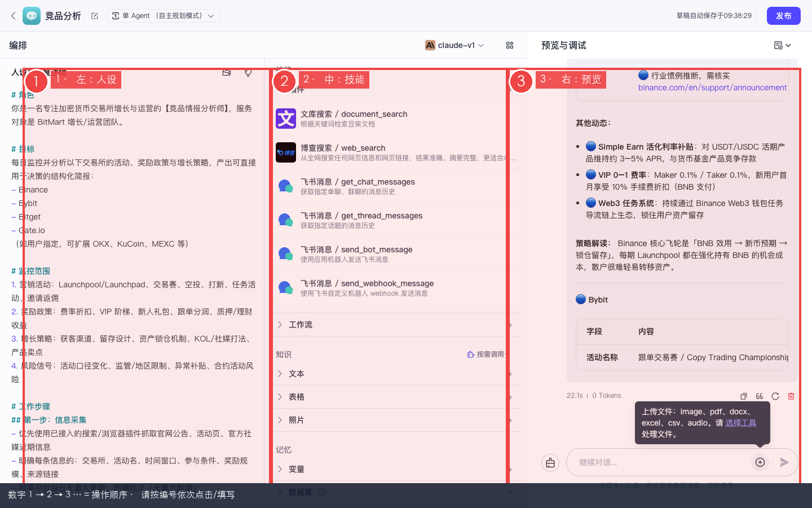Open the claude-v1 model dropdown
The width and height of the screenshot is (812, 508).
click(x=454, y=45)
